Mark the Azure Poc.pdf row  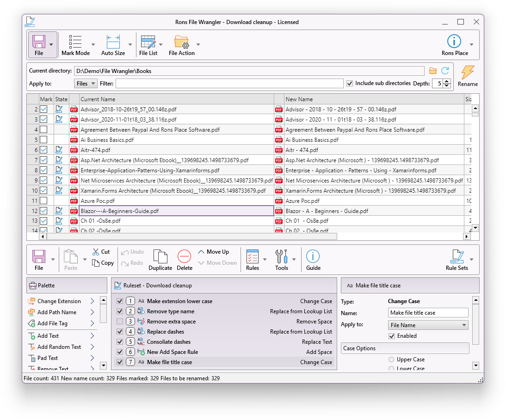click(x=43, y=201)
